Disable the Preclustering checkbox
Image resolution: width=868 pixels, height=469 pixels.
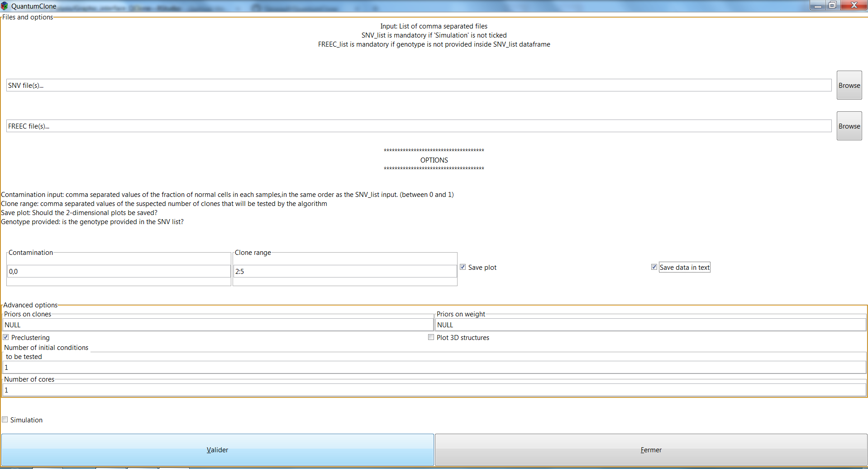click(x=6, y=337)
